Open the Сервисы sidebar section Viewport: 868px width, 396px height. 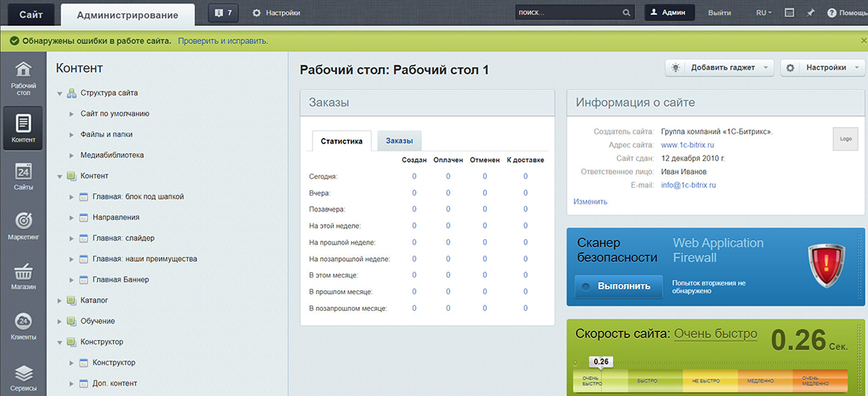tap(23, 377)
